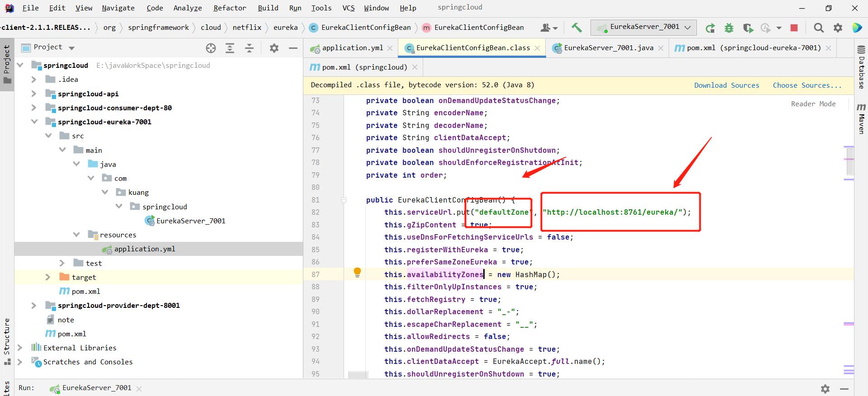
Task: Click Expand All icon in Project panel
Action: tap(230, 48)
